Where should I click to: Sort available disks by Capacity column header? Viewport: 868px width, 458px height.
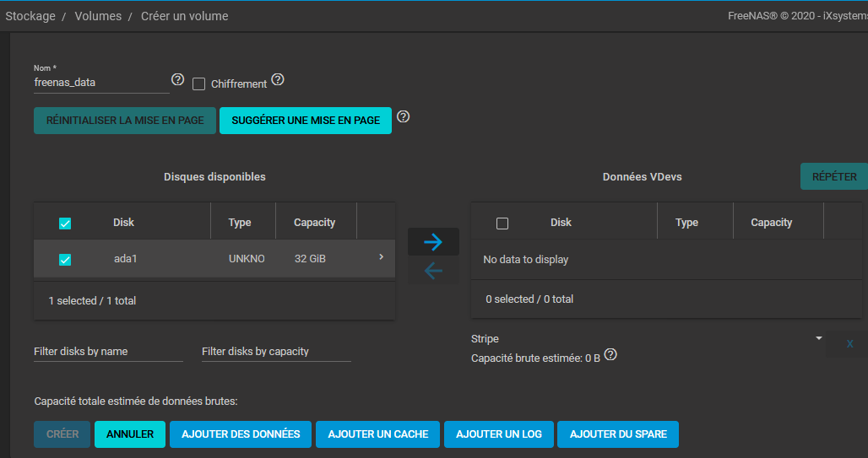pos(314,223)
